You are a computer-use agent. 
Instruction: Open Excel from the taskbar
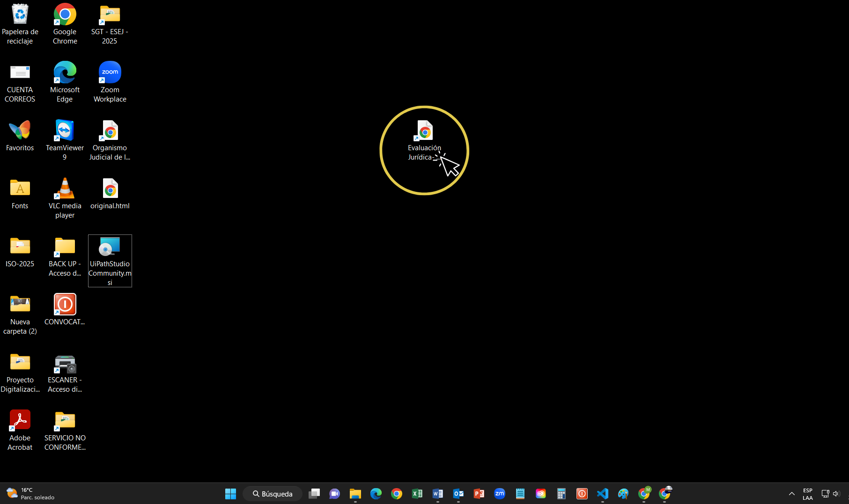pos(417,494)
